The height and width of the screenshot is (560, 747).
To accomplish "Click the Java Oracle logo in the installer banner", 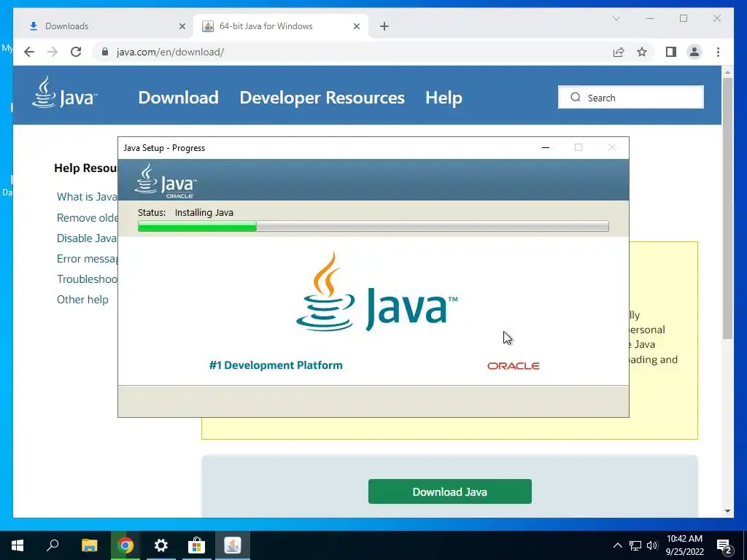I will click(x=166, y=181).
